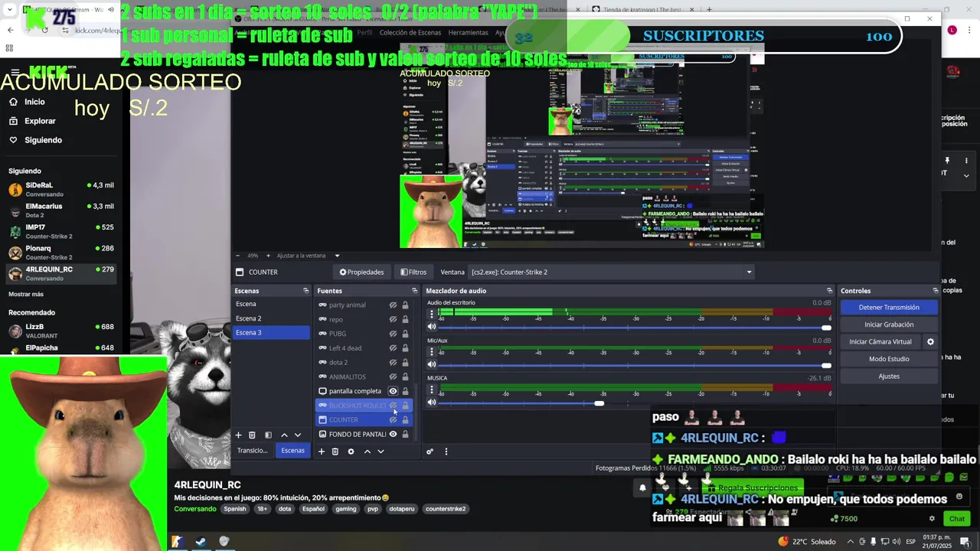Show the dota 2 source
Viewport: 980px width, 551px height.
click(x=393, y=362)
